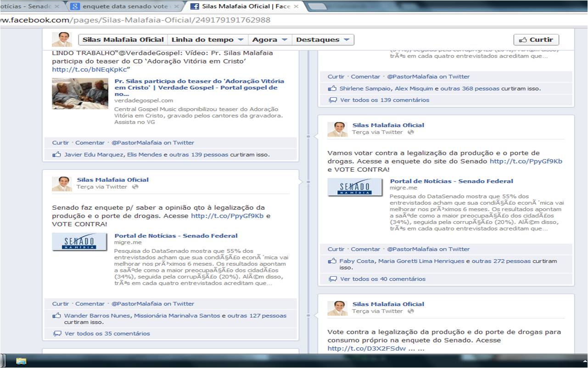Screen dimensions: 588x368
Task: Close the enquete data senado tab
Action: 176,6
